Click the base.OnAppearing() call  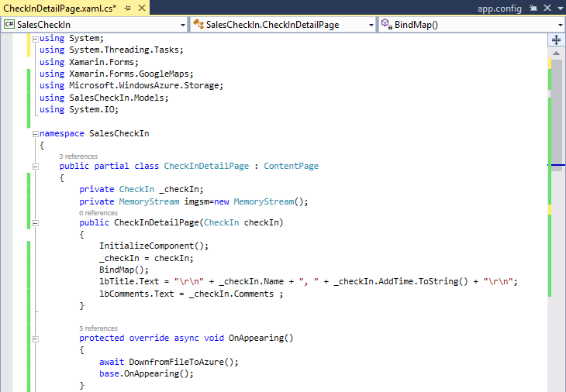coord(147,373)
